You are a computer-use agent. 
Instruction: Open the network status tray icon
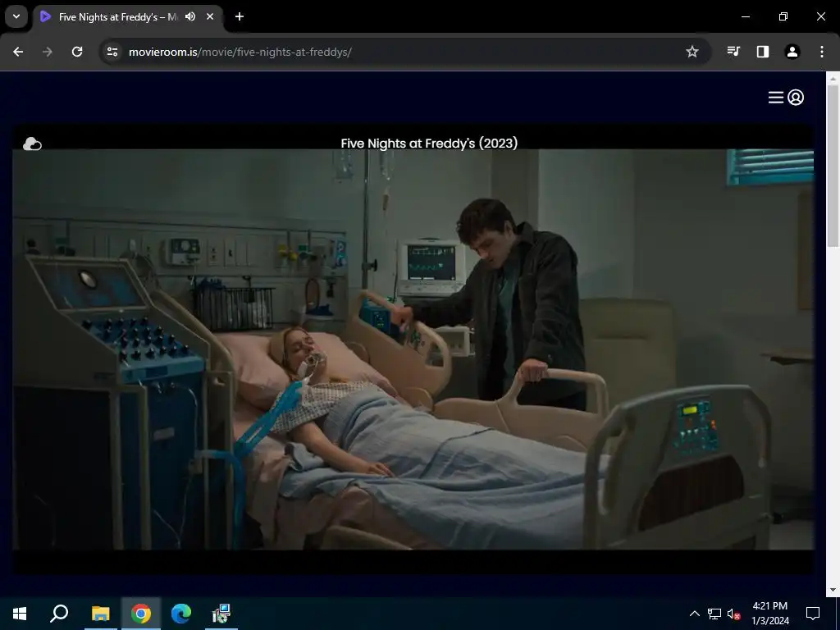point(714,614)
